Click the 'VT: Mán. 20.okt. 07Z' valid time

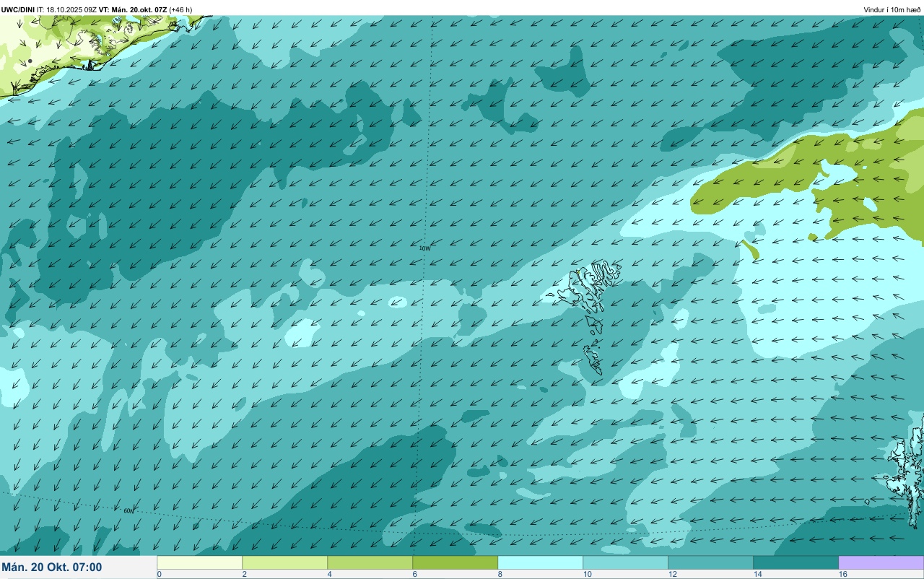point(133,9)
